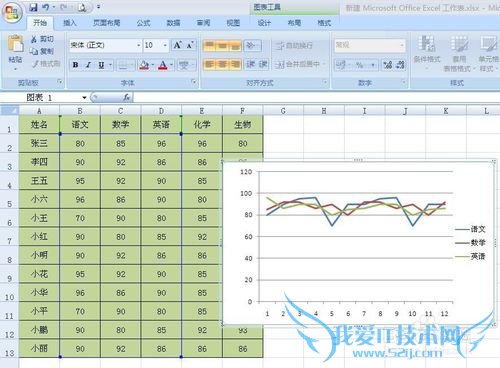Toggle Underline formatting
500x368 pixels.
click(101, 65)
